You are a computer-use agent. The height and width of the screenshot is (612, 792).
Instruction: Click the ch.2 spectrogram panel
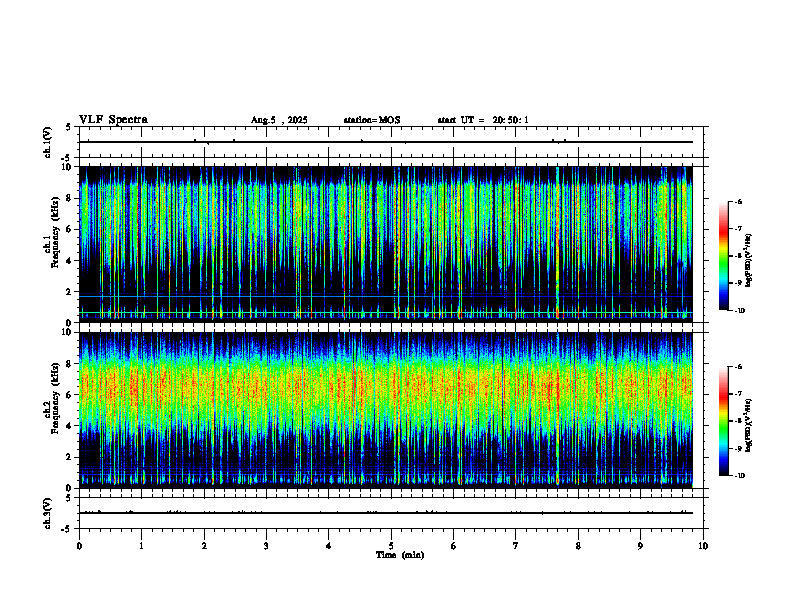(x=385, y=410)
